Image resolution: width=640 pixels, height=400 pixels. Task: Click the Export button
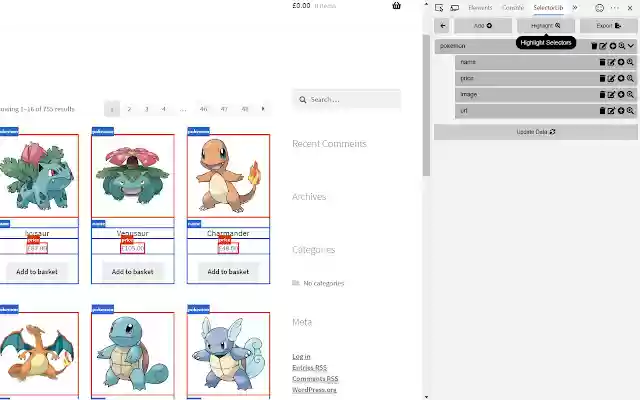(609, 26)
